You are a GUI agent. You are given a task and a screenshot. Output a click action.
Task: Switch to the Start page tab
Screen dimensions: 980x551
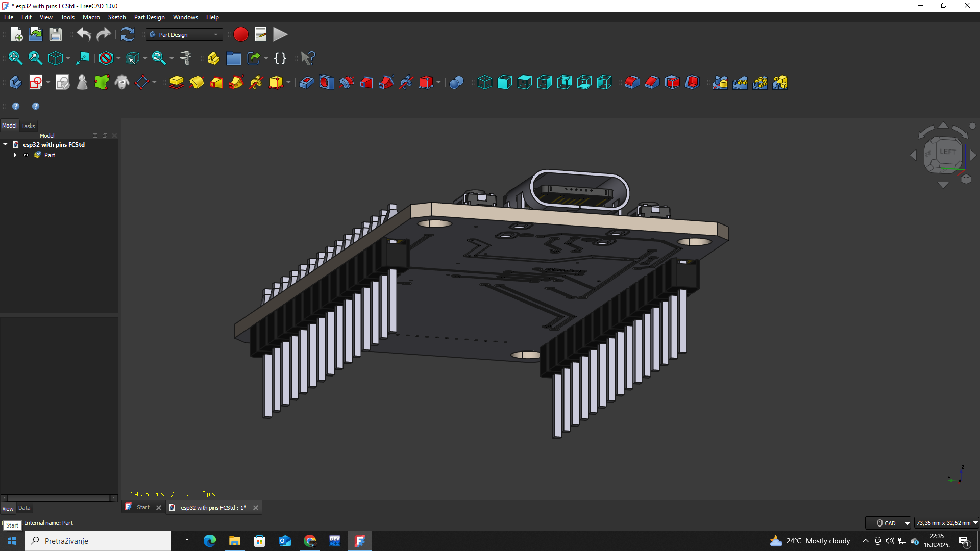tap(143, 507)
